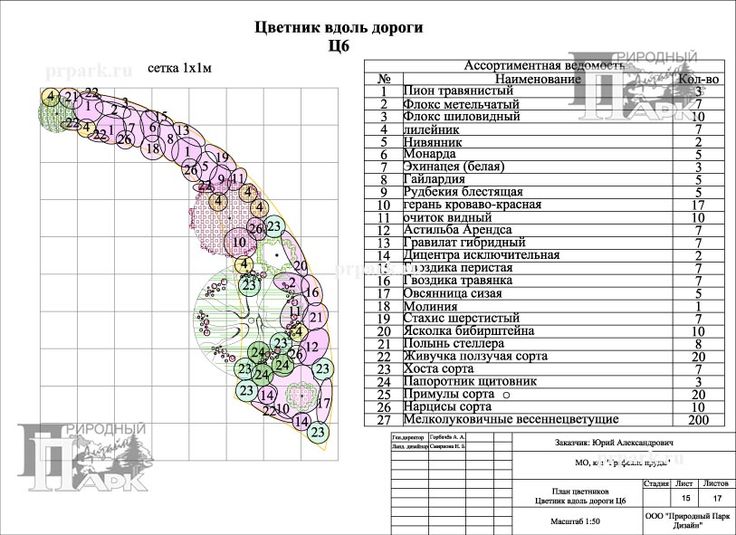Select the Кол-во column header
The height and width of the screenshot is (535, 736).
tap(698, 78)
